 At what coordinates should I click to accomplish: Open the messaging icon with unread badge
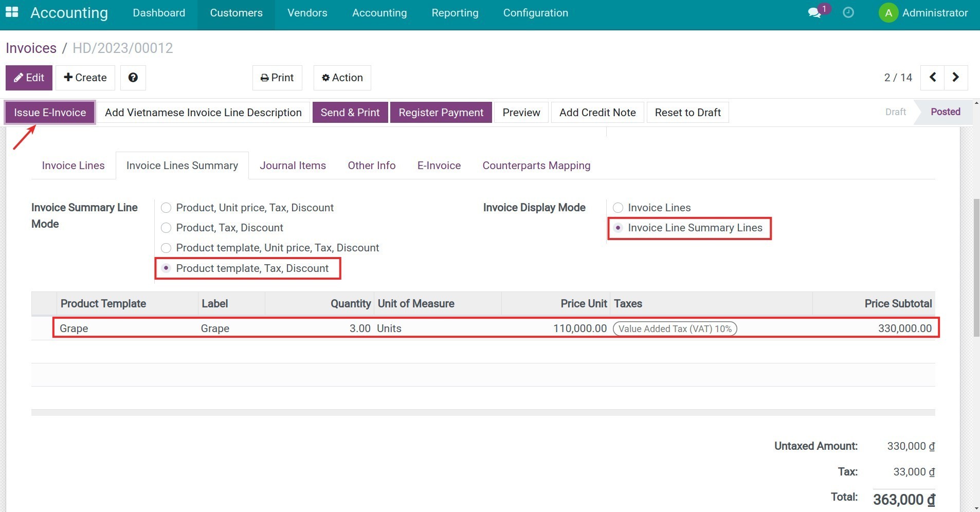[814, 11]
